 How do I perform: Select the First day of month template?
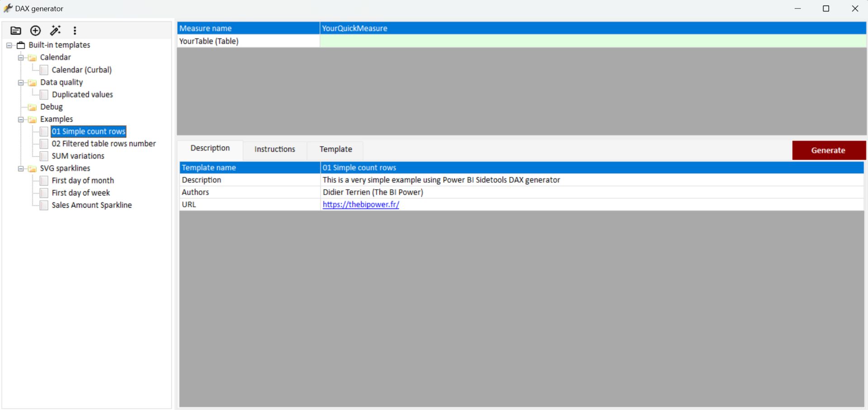pos(83,181)
